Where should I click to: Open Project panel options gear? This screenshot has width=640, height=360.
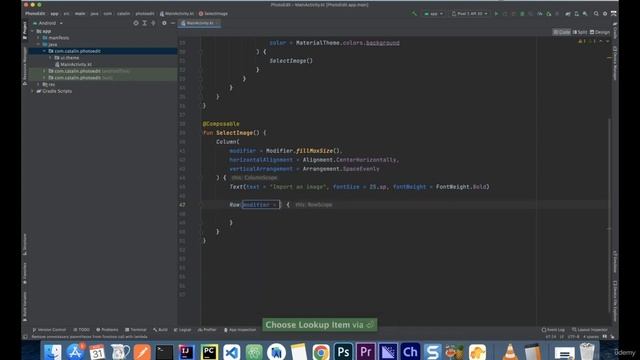click(x=164, y=23)
